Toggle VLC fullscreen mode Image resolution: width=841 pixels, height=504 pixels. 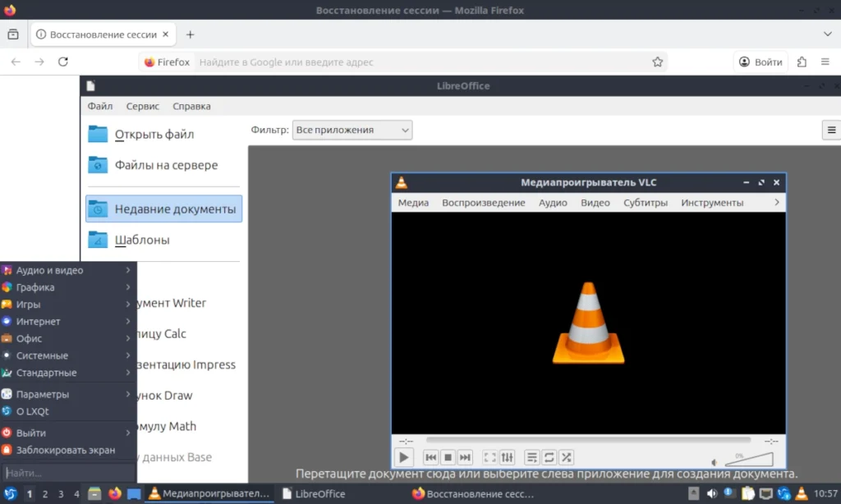489,457
